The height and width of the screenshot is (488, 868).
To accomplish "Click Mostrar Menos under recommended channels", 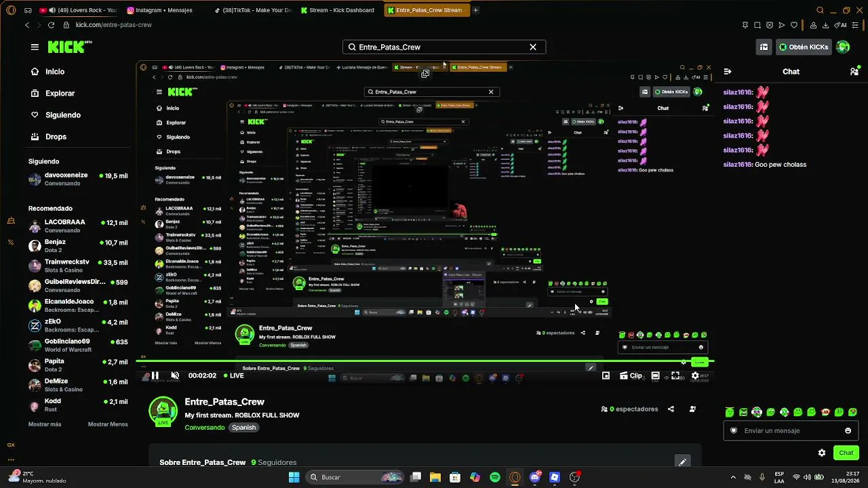I will (x=108, y=424).
